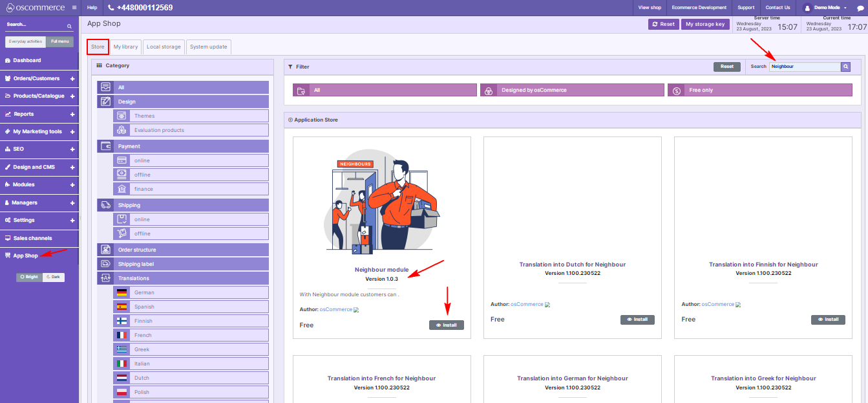Install the Neighbour module

447,325
